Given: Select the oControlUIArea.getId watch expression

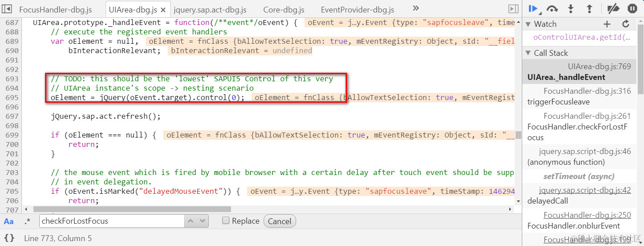Looking at the screenshot, I should (582, 37).
